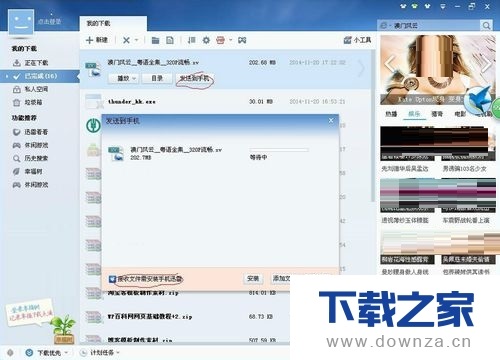
Task: Click the gamepad icon in the toolbar
Action: tap(242, 40)
